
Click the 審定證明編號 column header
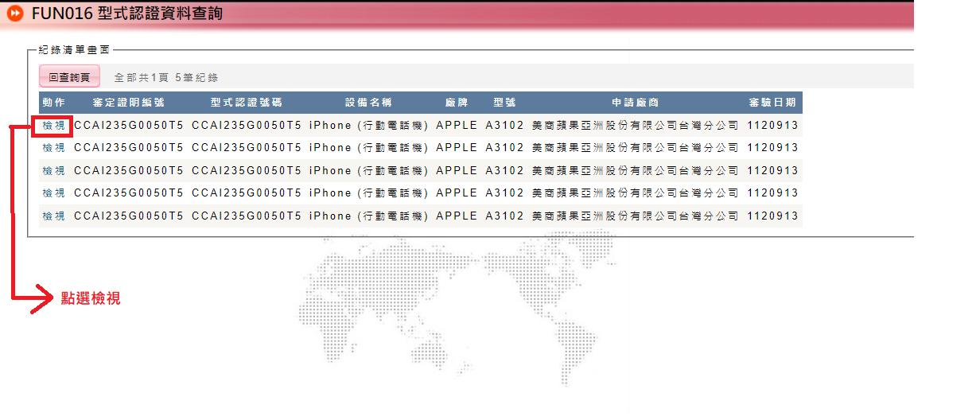129,103
